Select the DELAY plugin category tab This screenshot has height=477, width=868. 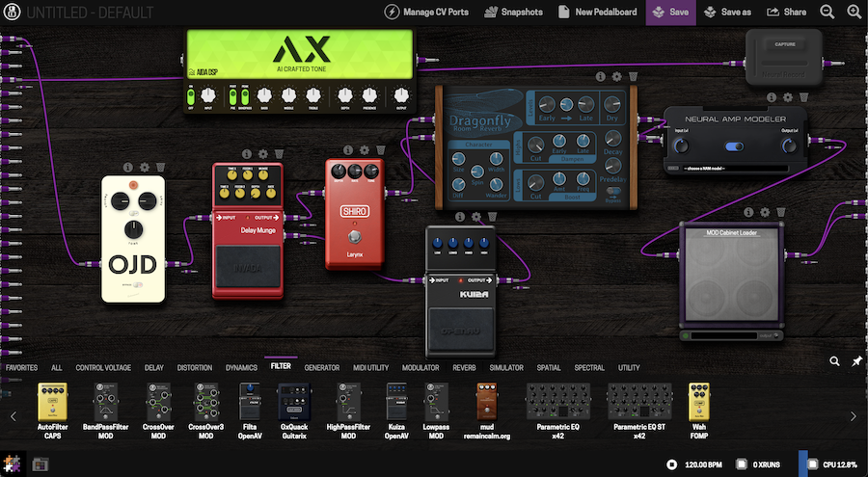154,367
